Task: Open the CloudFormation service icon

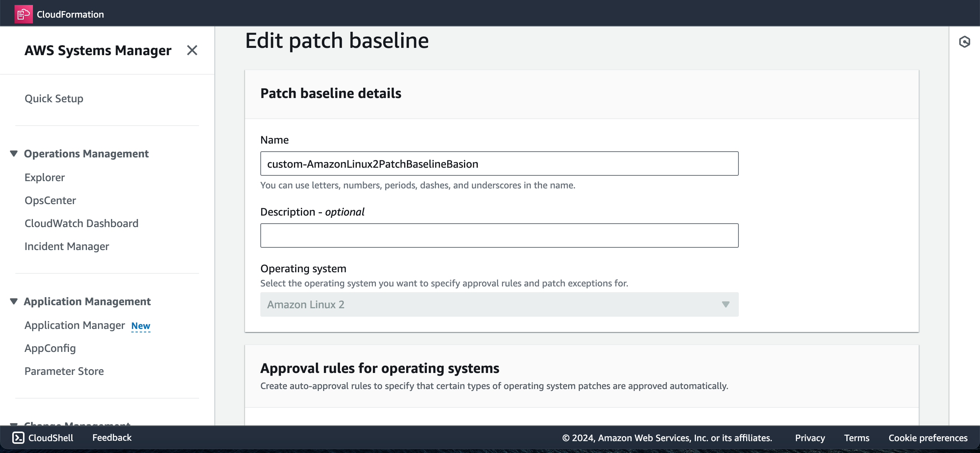Action: pos(23,14)
